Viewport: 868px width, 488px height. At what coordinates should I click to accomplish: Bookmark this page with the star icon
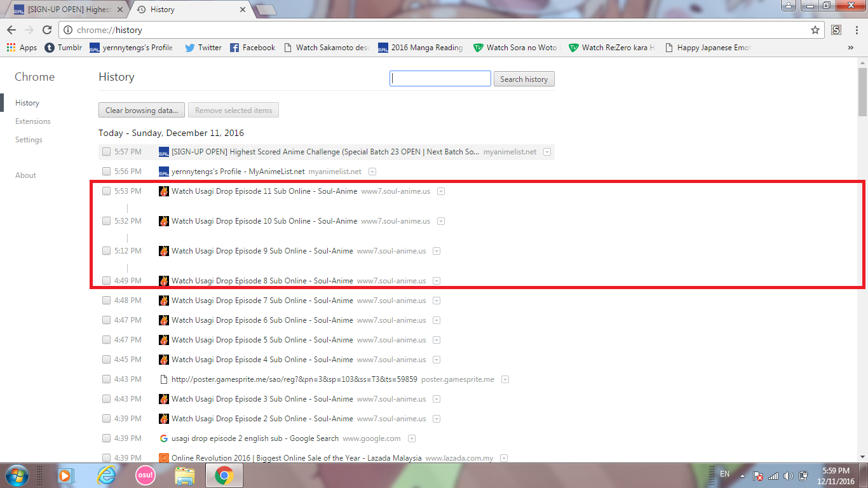pos(815,30)
